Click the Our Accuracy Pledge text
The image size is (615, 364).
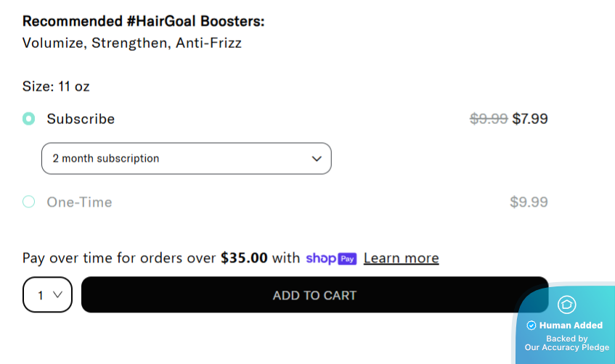pyautogui.click(x=566, y=347)
